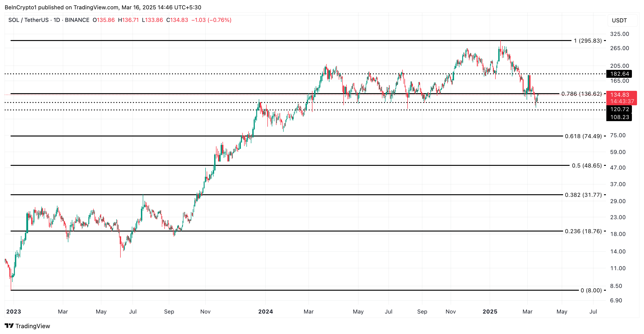644x334 pixels.
Task: Select the 0.786 (136.62) Fibonacci label
Action: tap(581, 94)
